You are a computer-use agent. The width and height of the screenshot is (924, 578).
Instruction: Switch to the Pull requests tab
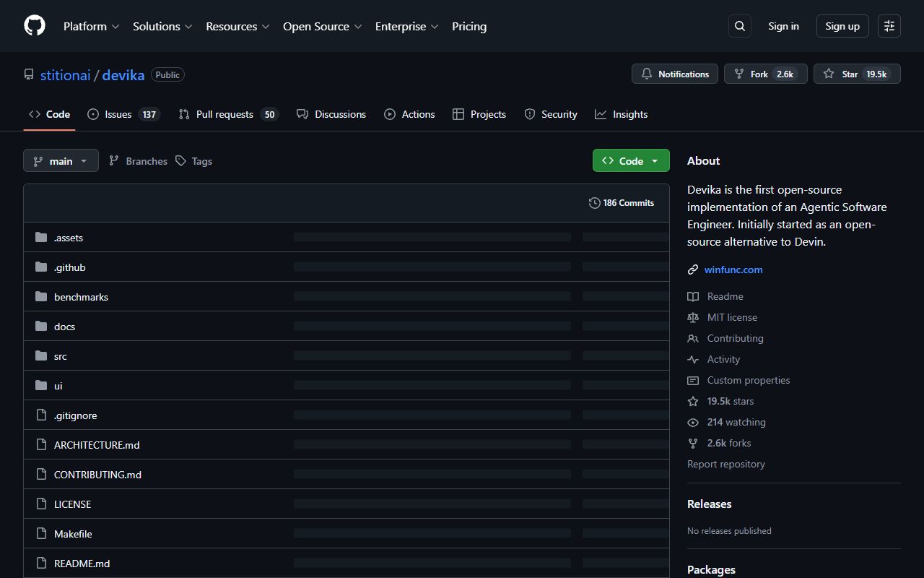[227, 114]
